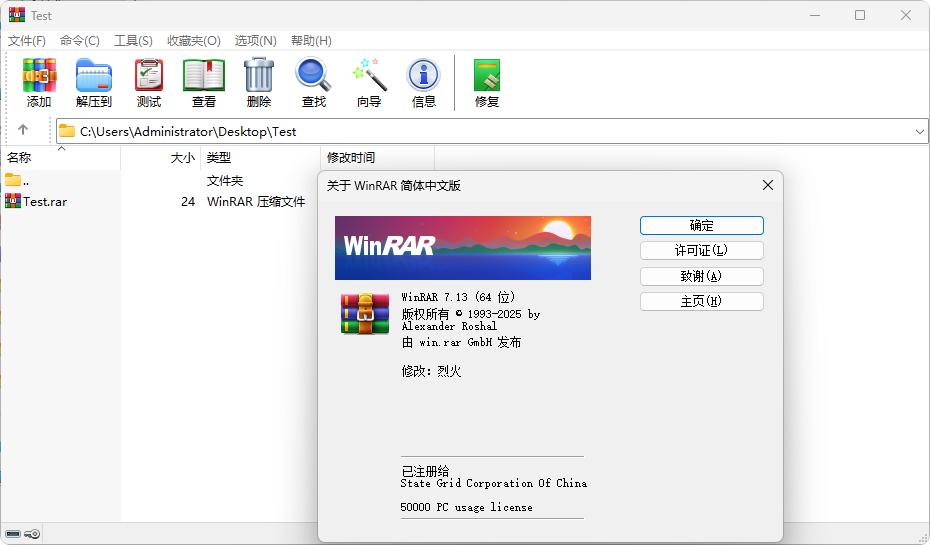
Task: Close the 关于 WinRAR dialog
Action: (x=767, y=186)
